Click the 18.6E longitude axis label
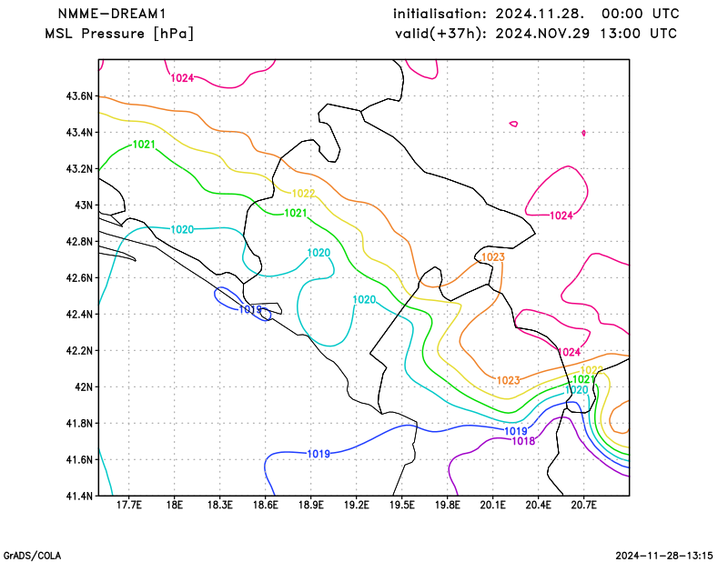This screenshot has height=562, width=728. coord(266,505)
